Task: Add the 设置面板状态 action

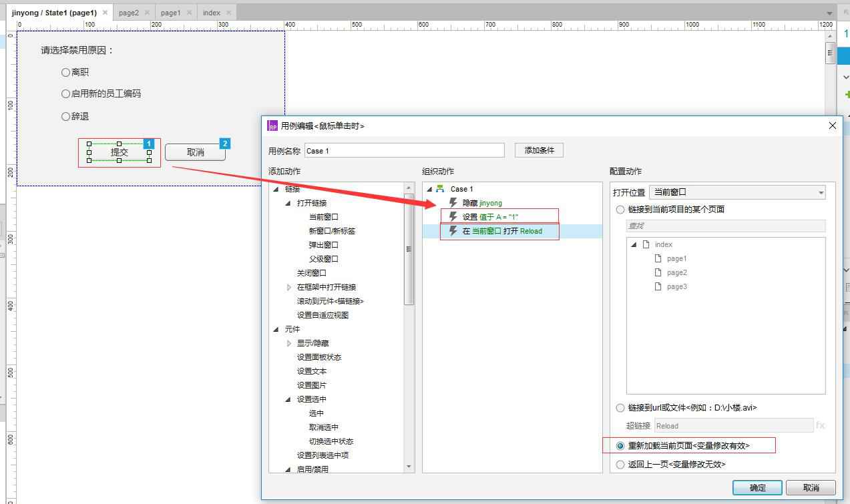Action: click(x=319, y=357)
